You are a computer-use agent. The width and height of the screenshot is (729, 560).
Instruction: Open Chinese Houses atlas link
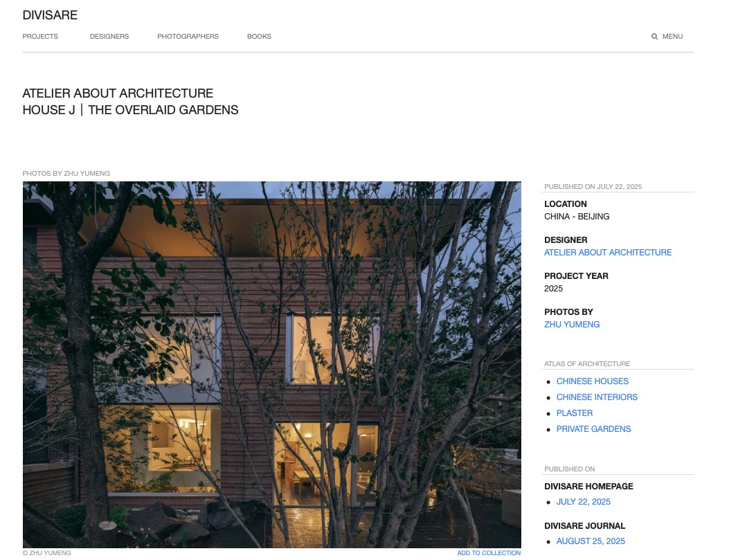593,381
